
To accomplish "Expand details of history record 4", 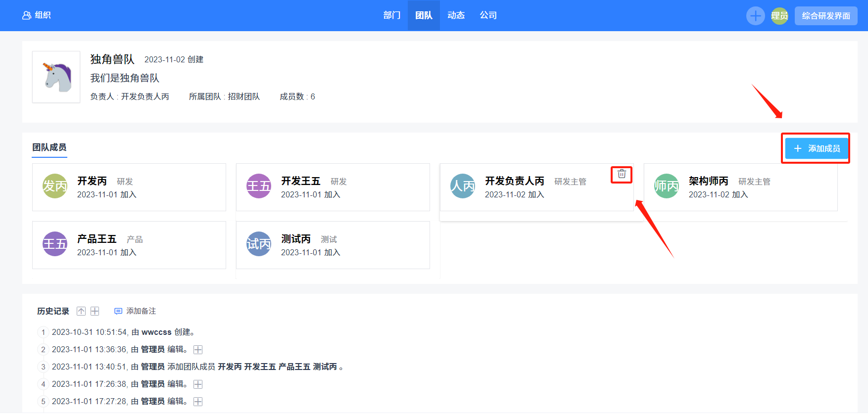I will (x=198, y=384).
